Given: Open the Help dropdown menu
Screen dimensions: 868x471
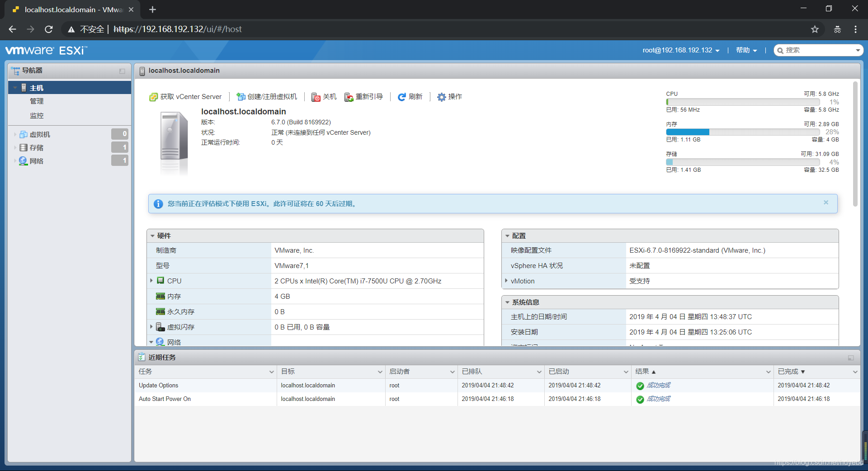Looking at the screenshot, I should pyautogui.click(x=746, y=50).
